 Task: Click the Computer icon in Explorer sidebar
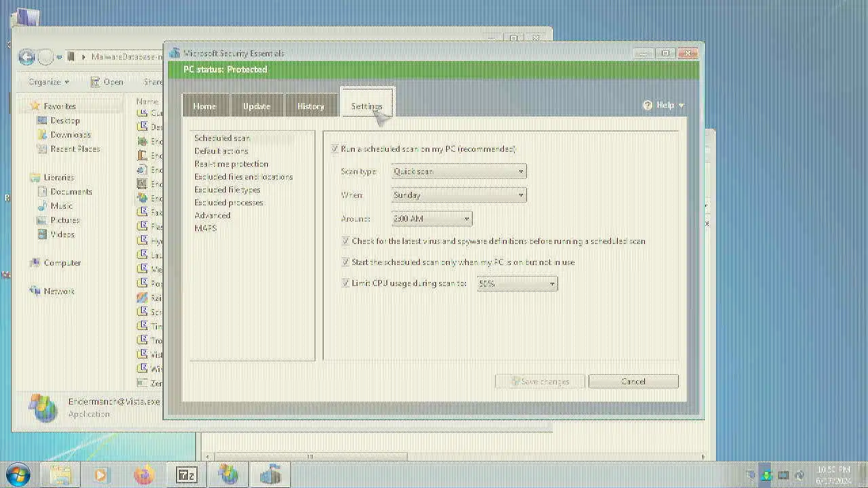point(35,262)
